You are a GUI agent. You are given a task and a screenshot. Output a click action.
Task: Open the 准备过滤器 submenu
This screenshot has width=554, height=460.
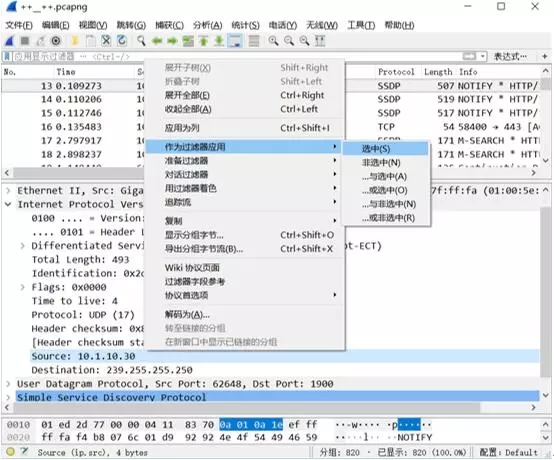point(244,161)
